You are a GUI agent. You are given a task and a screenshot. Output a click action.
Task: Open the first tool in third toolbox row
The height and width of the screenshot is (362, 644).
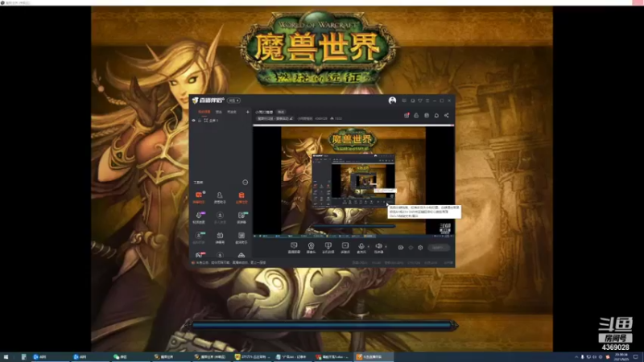pyautogui.click(x=199, y=237)
